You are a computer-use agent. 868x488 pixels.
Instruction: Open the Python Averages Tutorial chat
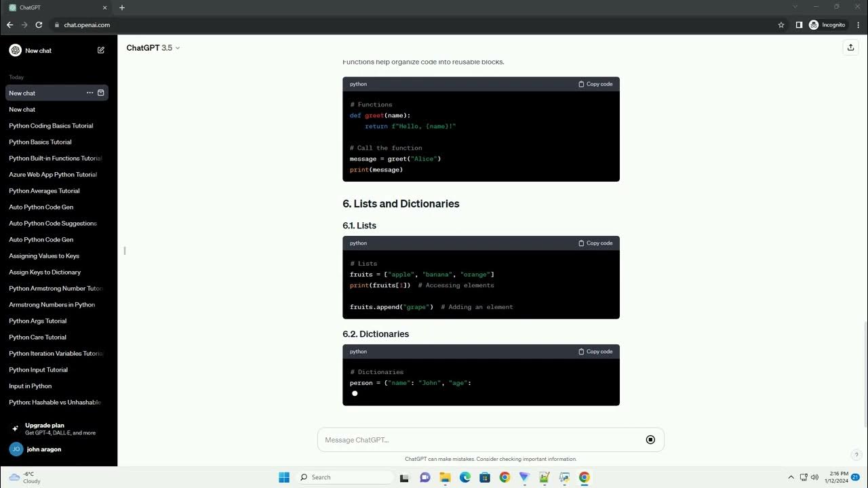pyautogui.click(x=57, y=190)
